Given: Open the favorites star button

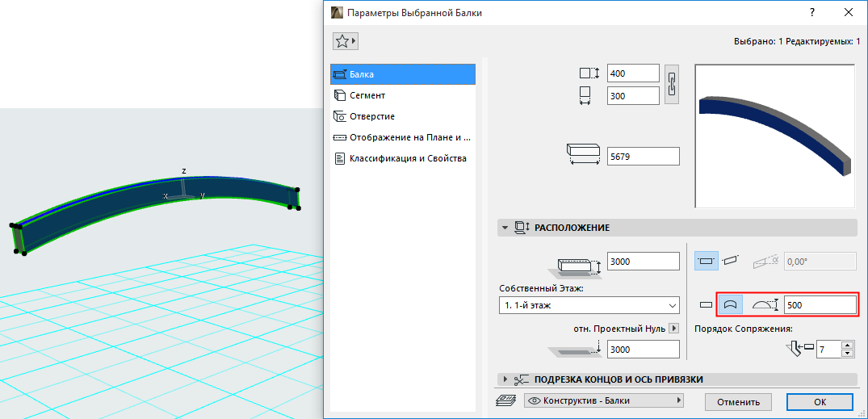Looking at the screenshot, I should click(346, 41).
